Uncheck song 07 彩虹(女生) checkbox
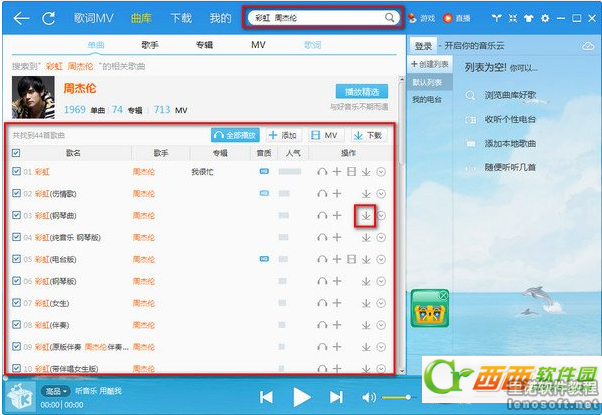The height and width of the screenshot is (415, 602). point(16,303)
